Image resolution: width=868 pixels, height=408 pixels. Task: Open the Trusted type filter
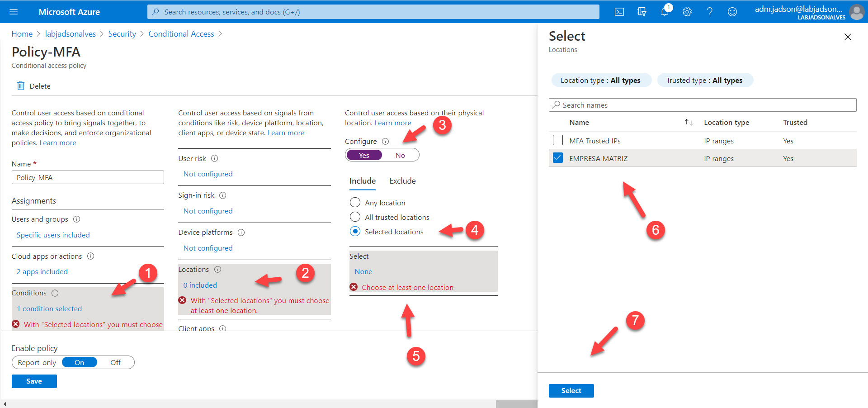click(704, 81)
